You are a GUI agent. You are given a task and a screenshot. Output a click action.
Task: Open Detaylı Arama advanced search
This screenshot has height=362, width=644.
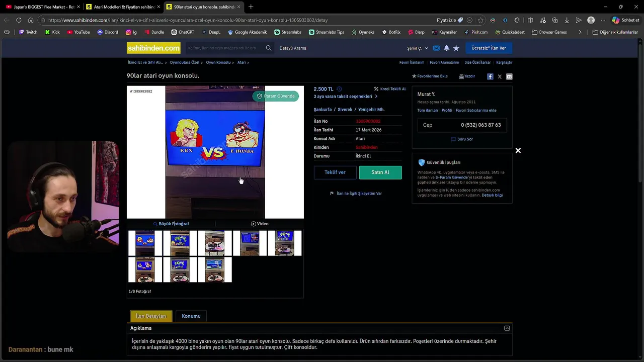pyautogui.click(x=293, y=48)
